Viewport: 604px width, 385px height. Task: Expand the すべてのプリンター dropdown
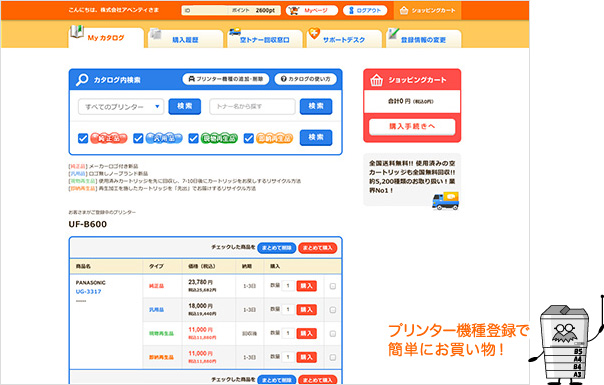121,107
